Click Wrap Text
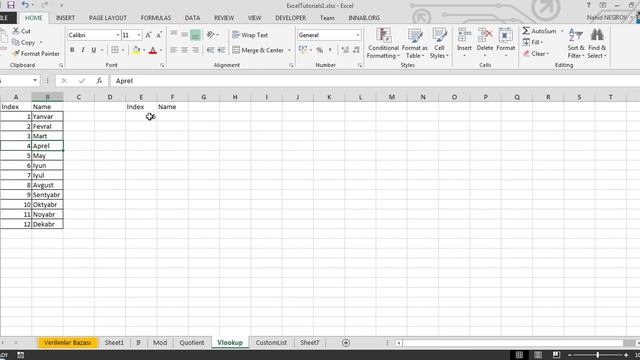Image resolution: width=640 pixels, height=360 pixels. 250,35
